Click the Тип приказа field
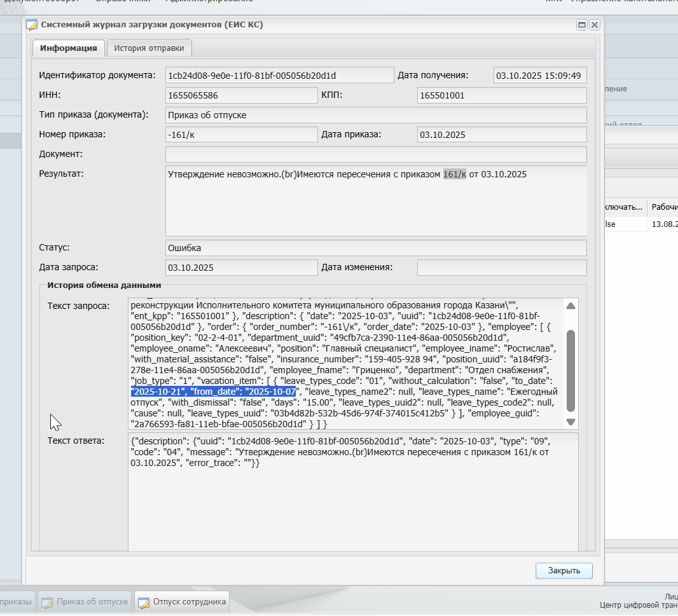The image size is (678, 616). tap(376, 115)
